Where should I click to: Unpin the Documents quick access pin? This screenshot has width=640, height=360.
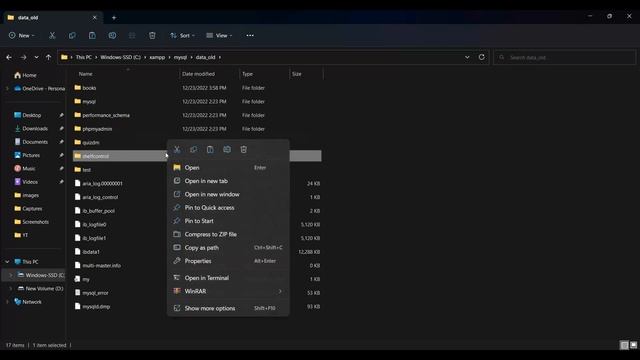click(x=61, y=142)
